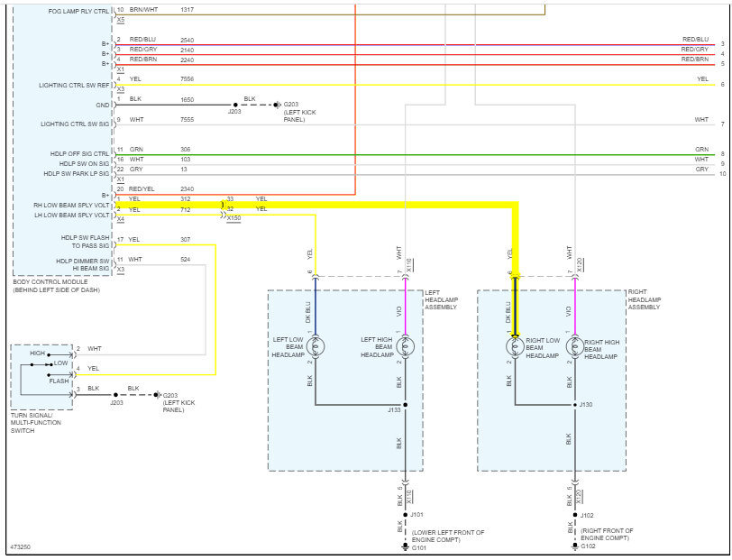Image resolution: width=732 pixels, height=560 pixels.
Task: Select the HDLP SW PARK LP SIG label
Action: click(x=76, y=174)
